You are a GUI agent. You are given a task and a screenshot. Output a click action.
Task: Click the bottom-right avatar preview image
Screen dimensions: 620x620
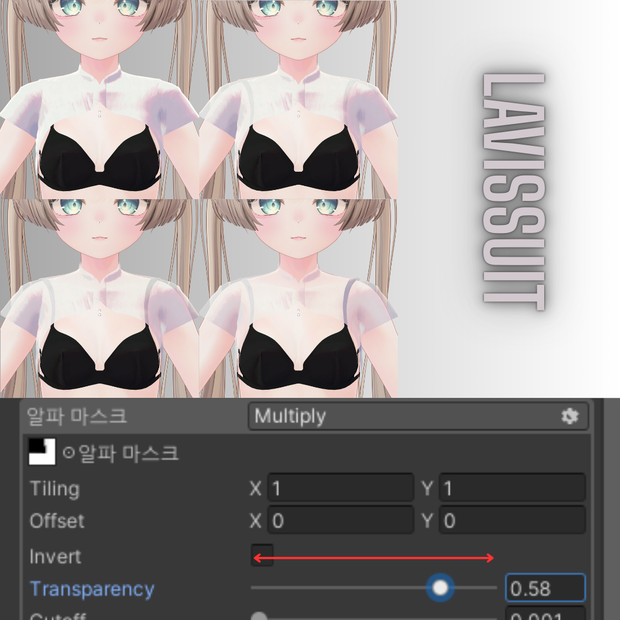299,298
